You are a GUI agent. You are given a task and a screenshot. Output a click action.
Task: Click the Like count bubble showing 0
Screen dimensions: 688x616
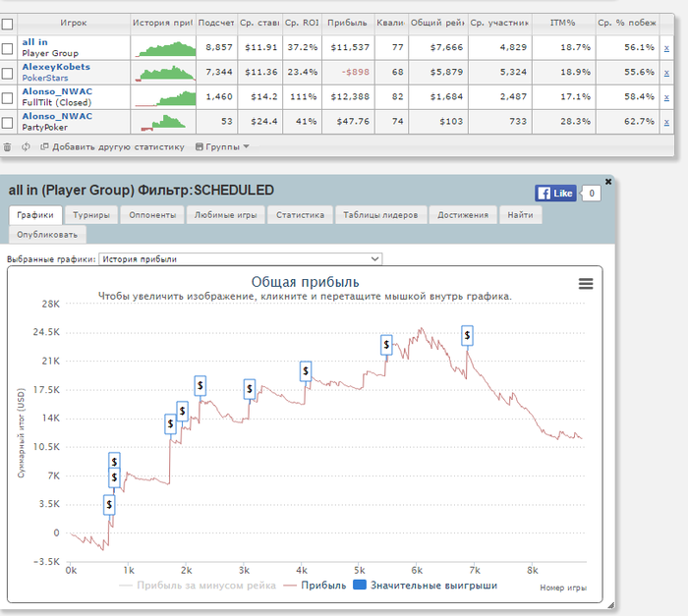point(592,193)
